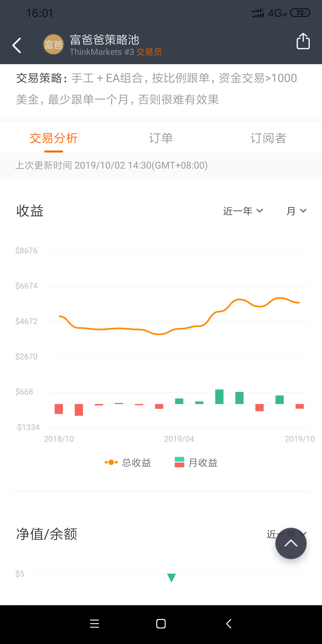The image size is (322, 644).
Task: Open the 订阅者 tab
Action: click(268, 138)
